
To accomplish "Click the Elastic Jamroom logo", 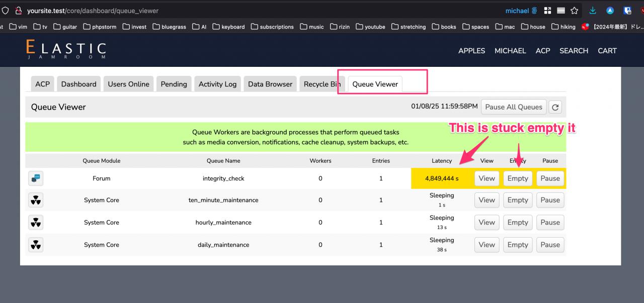I will point(66,50).
